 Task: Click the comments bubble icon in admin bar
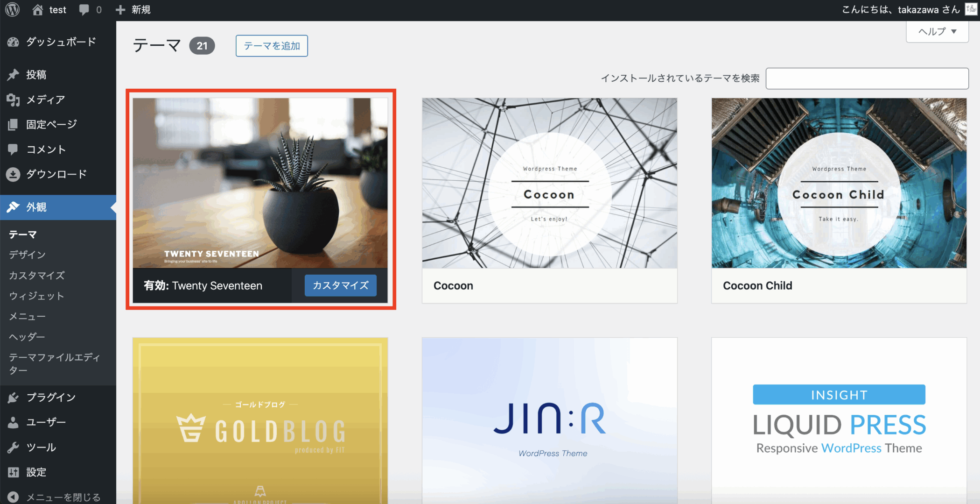pyautogui.click(x=84, y=10)
